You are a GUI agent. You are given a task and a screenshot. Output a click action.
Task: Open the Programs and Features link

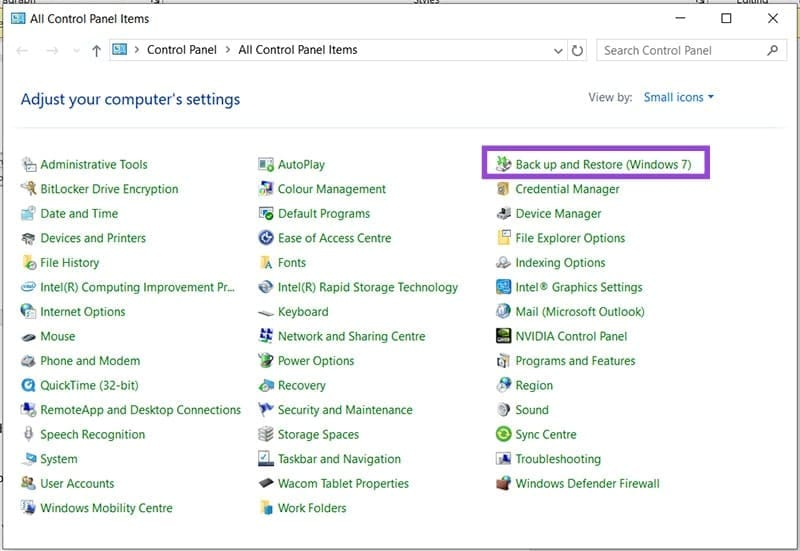pyautogui.click(x=575, y=361)
